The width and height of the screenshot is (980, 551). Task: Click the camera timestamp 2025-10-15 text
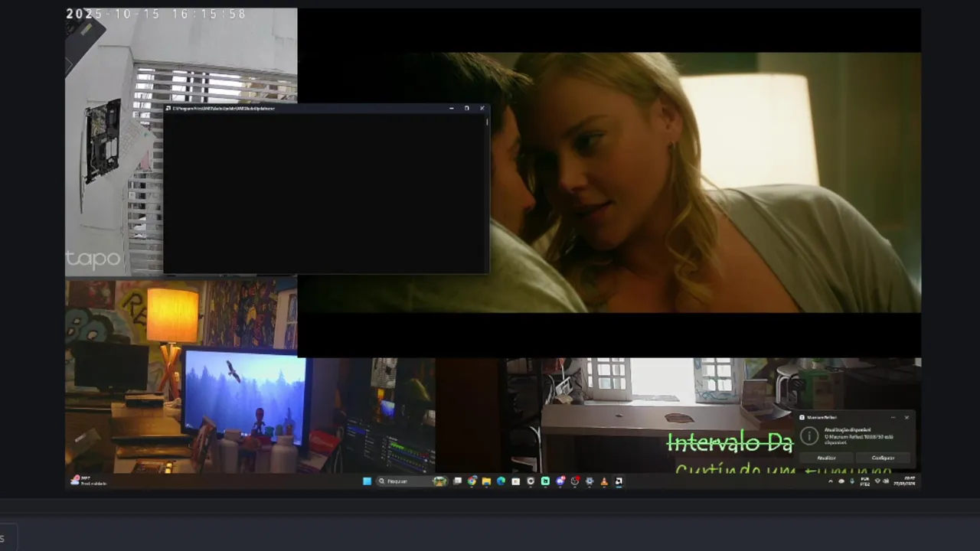pyautogui.click(x=156, y=14)
